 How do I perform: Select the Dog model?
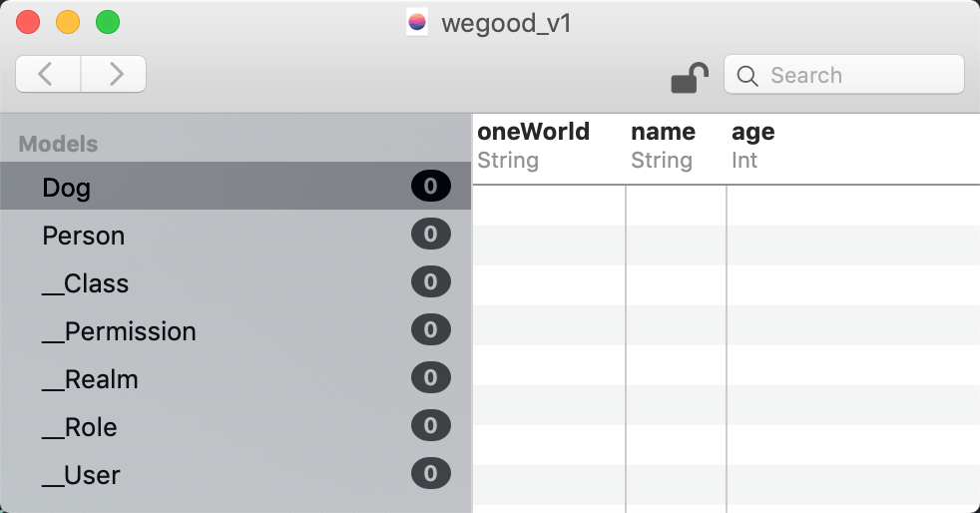67,188
